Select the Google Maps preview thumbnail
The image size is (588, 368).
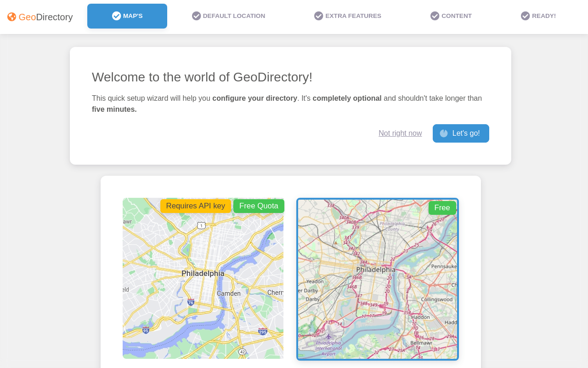203,285
